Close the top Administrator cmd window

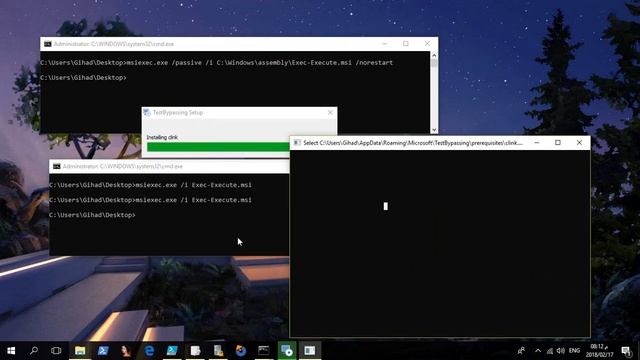[x=427, y=44]
